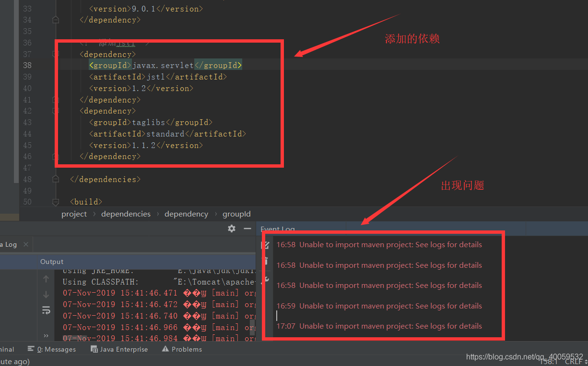This screenshot has width=588, height=366.
Task: Click the 'Using CLASSPATH' output line
Action: pyautogui.click(x=158, y=282)
